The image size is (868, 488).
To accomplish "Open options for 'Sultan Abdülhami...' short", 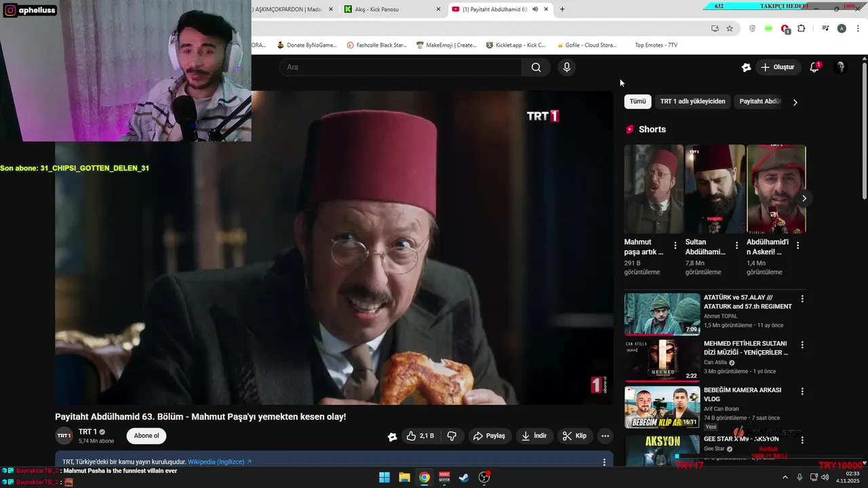I will click(736, 245).
